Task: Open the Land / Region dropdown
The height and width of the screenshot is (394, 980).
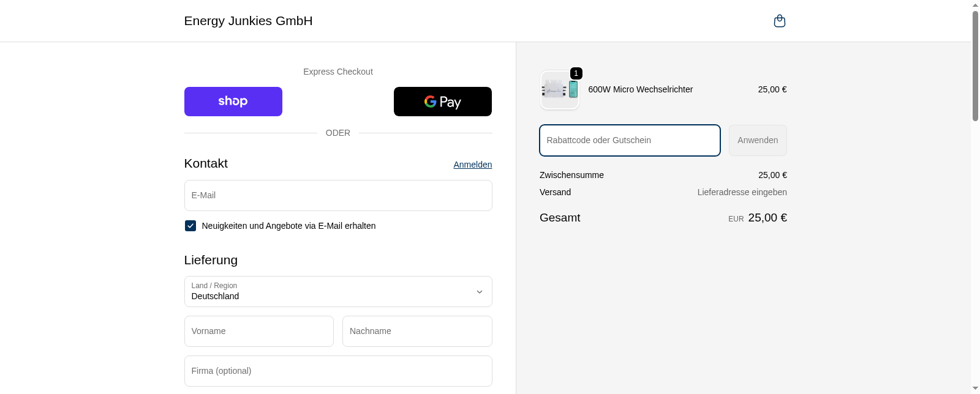Action: [x=337, y=292]
